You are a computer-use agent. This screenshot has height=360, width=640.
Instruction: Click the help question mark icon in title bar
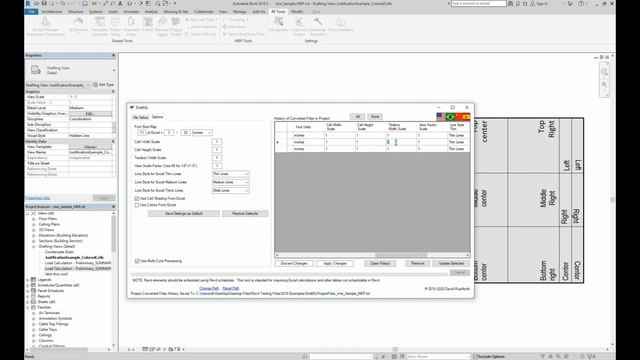point(580,3)
